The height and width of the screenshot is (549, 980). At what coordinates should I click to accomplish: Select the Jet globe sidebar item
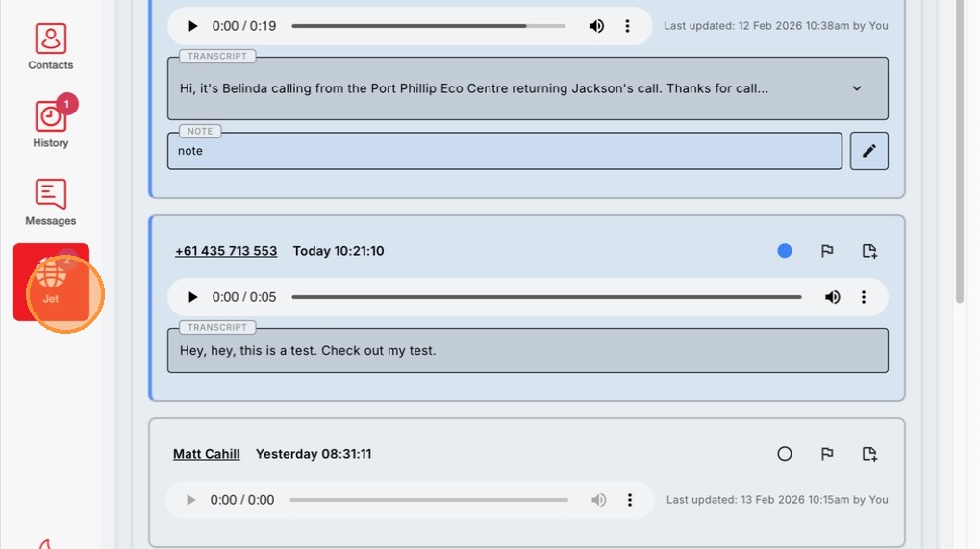pyautogui.click(x=51, y=283)
